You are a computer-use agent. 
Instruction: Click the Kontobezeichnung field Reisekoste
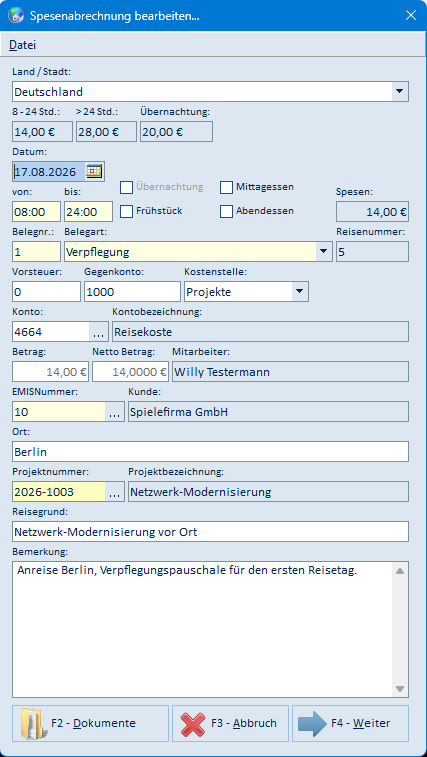[x=260, y=332]
